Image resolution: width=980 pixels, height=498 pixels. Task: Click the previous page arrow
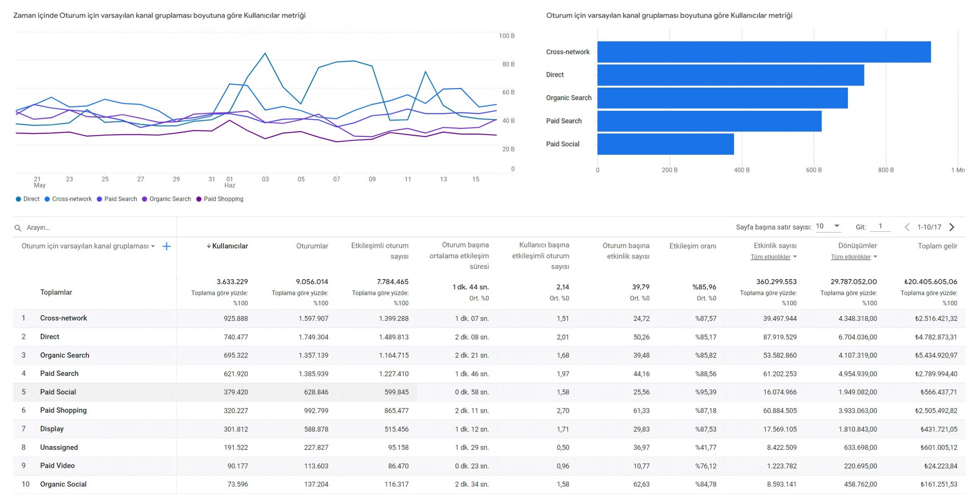(907, 227)
